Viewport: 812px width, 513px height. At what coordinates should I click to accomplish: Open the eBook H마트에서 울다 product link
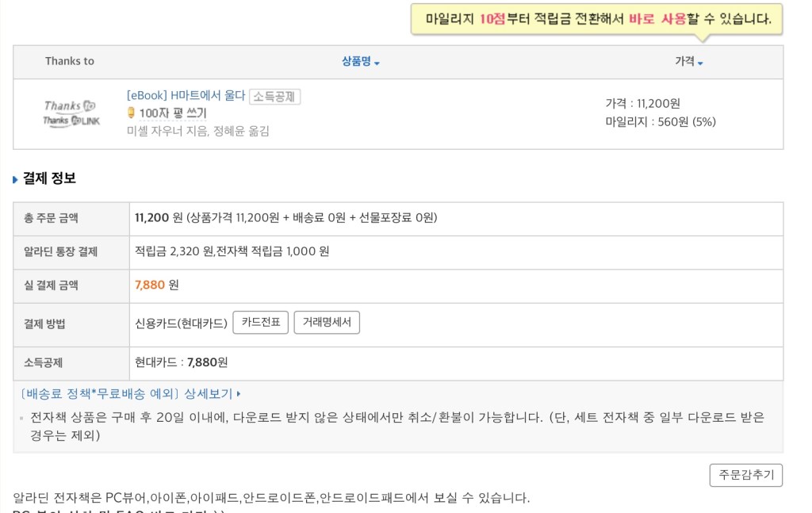[186, 96]
